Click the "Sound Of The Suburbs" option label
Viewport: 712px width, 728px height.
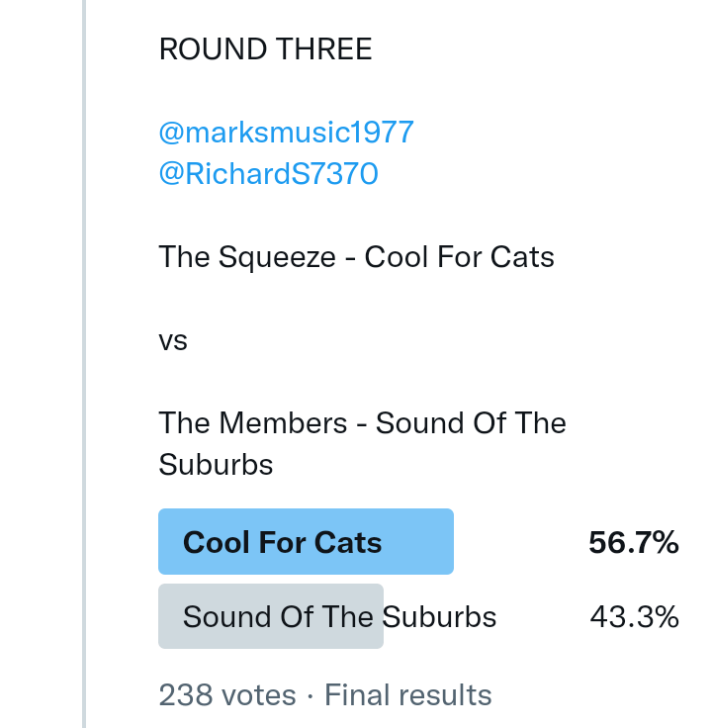339,617
